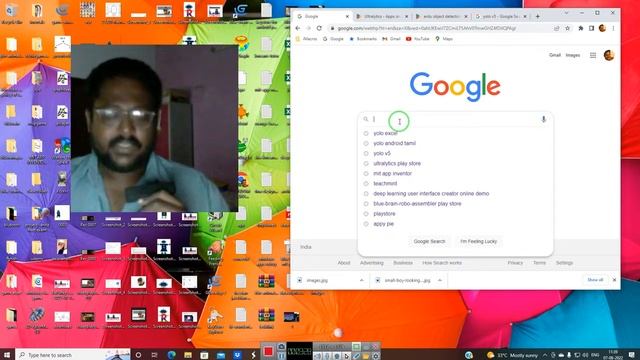This screenshot has height=360, width=640.
Task: Start voice search with the microphone
Action: pyautogui.click(x=543, y=119)
